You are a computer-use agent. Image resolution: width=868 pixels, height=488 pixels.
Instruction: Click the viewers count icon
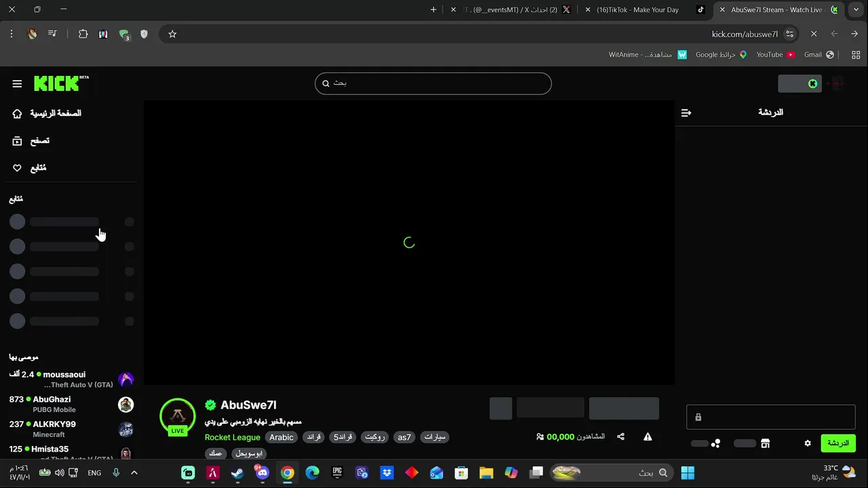click(x=540, y=437)
